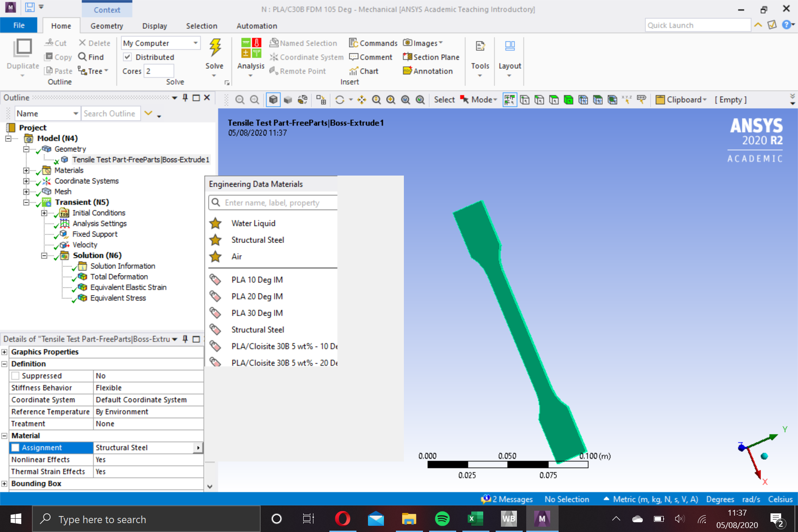Open the My Computer solver dropdown
798x532 pixels.
click(x=196, y=43)
